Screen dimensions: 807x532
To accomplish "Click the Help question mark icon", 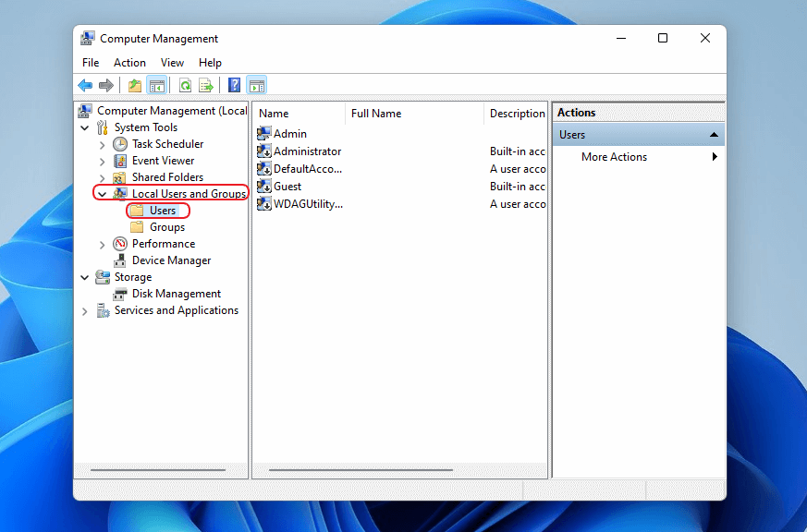I will tap(235, 86).
